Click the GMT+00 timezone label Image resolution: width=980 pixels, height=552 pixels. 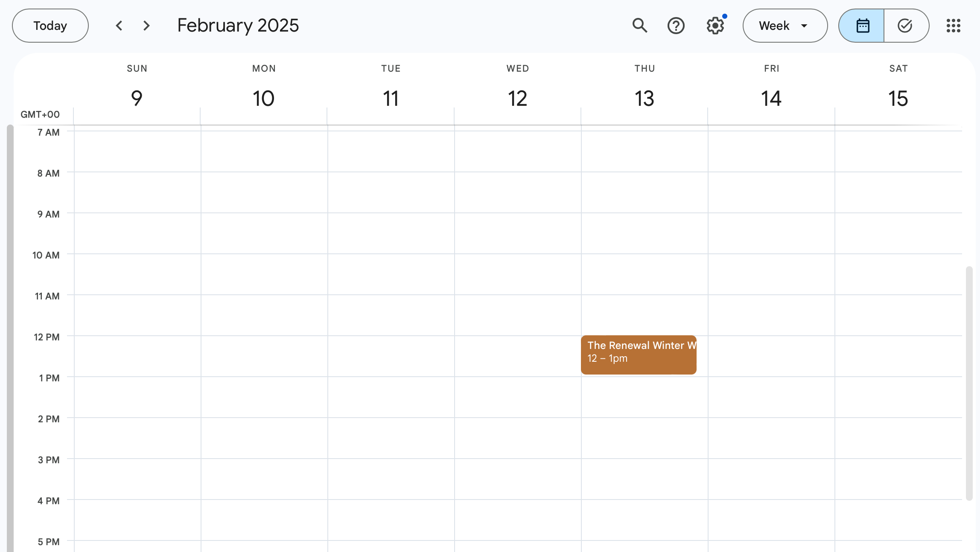coord(40,114)
